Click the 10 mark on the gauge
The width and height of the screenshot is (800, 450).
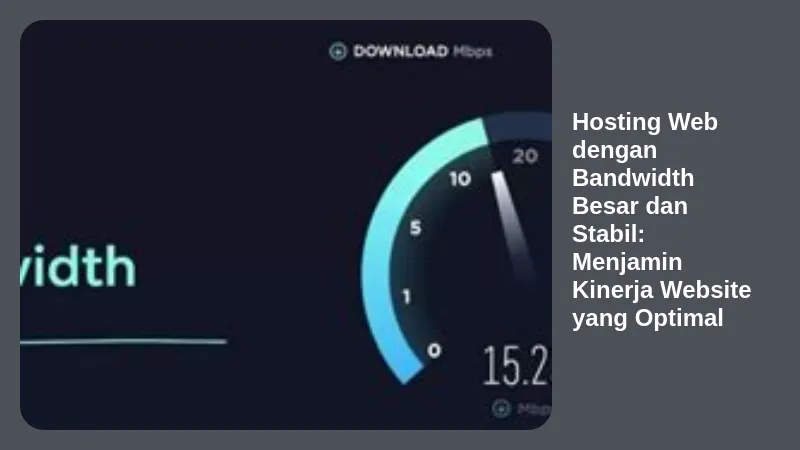click(x=460, y=179)
